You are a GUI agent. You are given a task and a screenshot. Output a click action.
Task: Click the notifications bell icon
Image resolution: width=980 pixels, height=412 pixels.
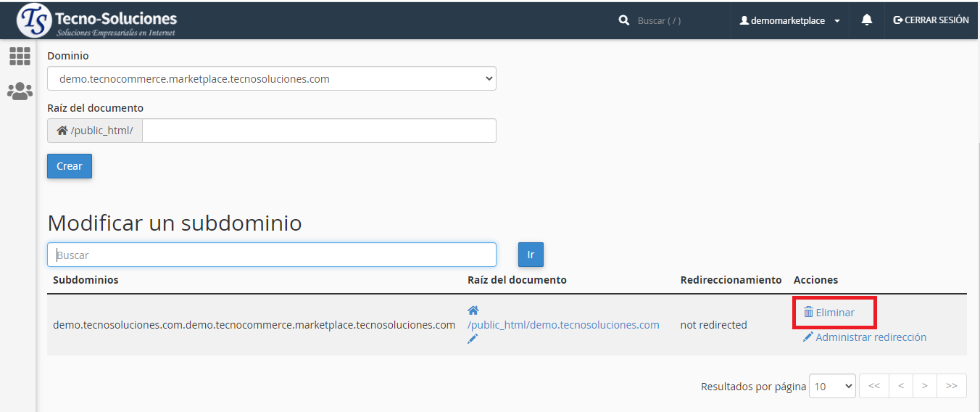click(x=866, y=20)
